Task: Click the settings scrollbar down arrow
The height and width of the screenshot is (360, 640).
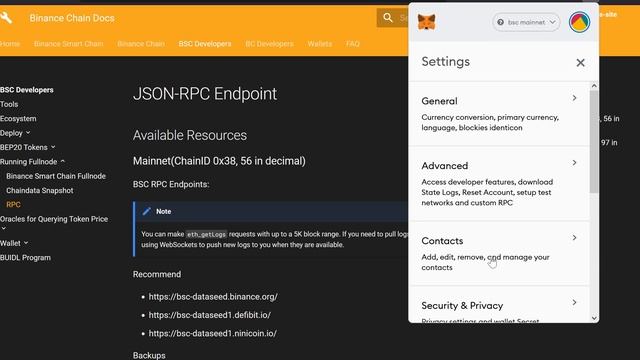Action: (594, 318)
